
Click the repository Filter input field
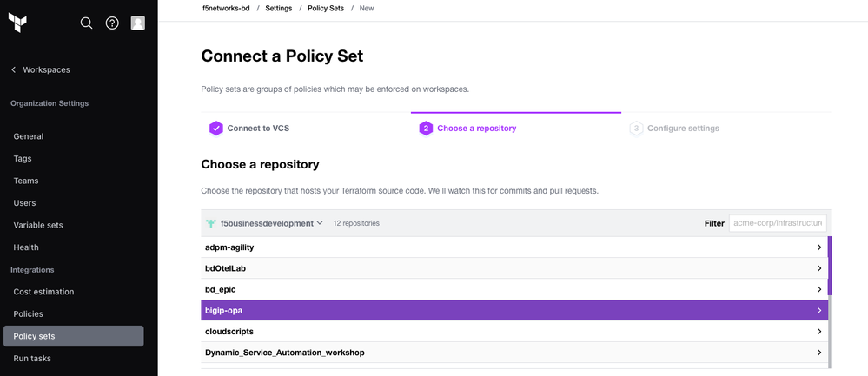coord(778,223)
